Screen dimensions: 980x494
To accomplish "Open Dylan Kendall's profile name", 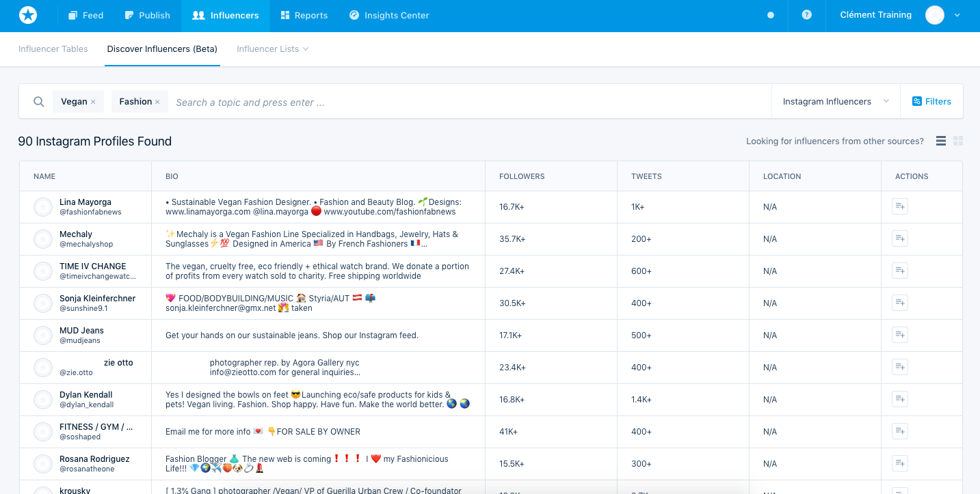I will click(x=86, y=395).
